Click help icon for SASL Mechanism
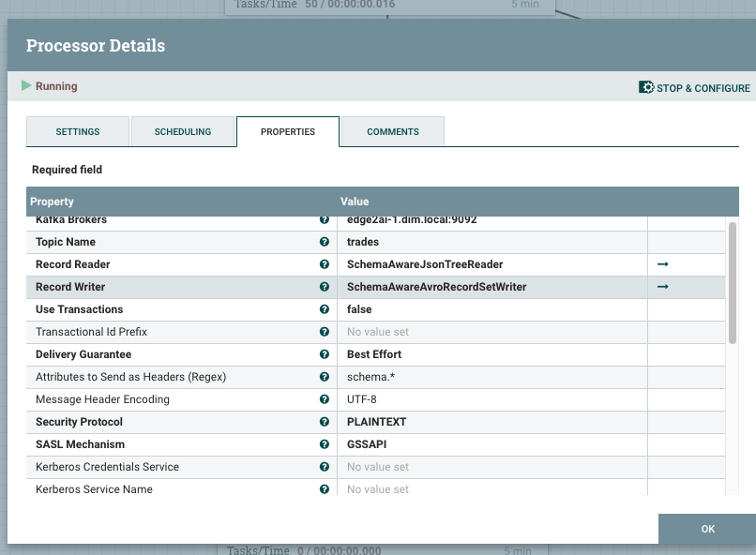This screenshot has width=756, height=555. click(324, 444)
